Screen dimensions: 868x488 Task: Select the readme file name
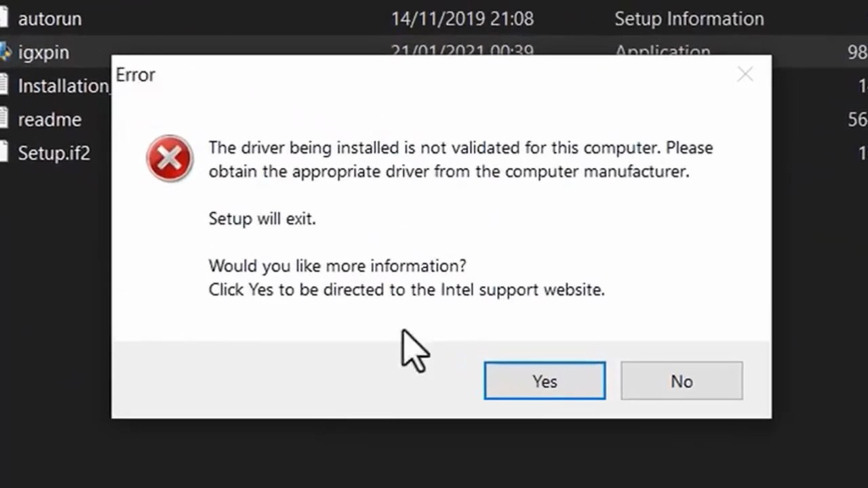click(x=50, y=119)
